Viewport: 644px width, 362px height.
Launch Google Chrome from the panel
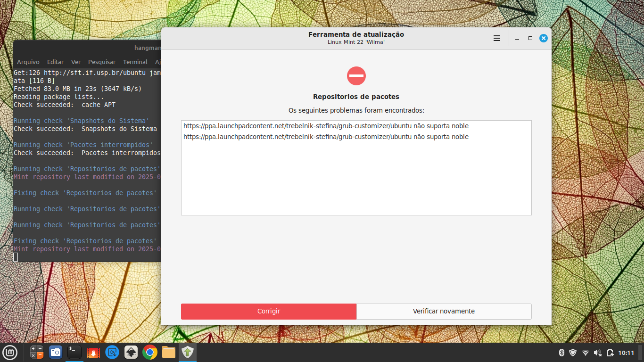pos(150,352)
